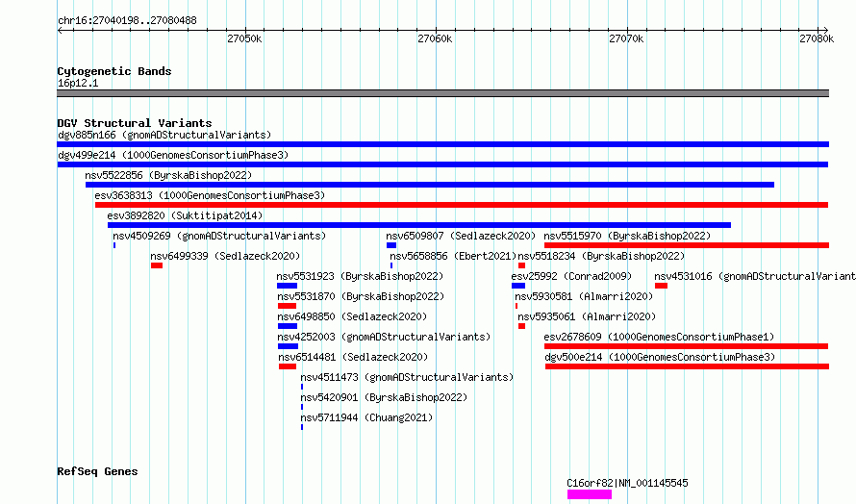856x504 pixels.
Task: Click the red bar under esv2678609
Action: click(686, 346)
